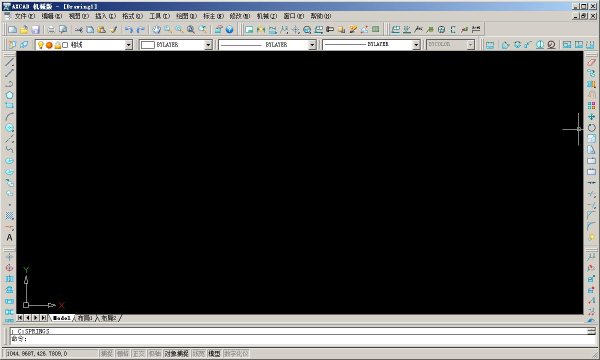600x360 pixels.
Task: Select the Pan hand tool
Action: pos(157,29)
